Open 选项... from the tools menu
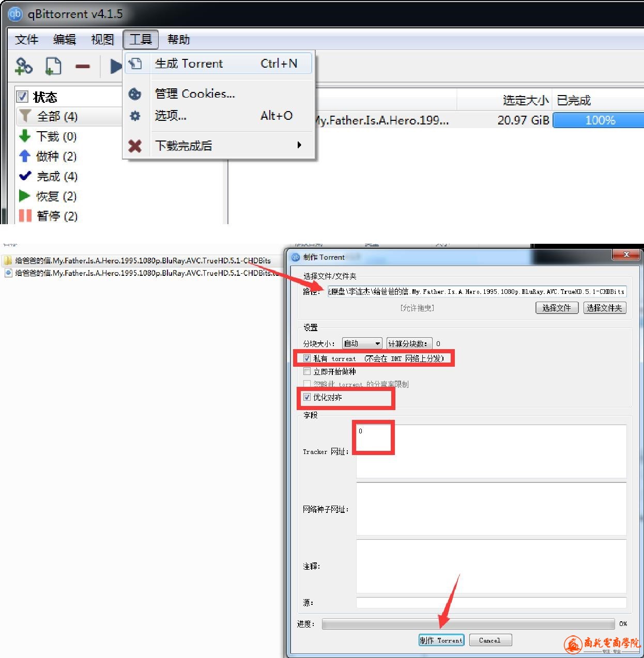Viewport: 644px width, 658px height. pos(171,116)
